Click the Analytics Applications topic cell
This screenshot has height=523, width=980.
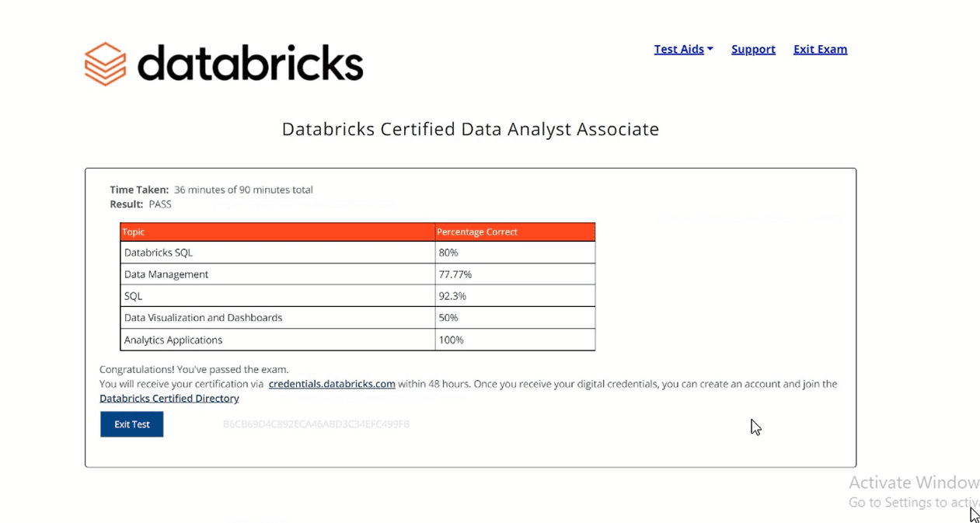pyautogui.click(x=173, y=340)
